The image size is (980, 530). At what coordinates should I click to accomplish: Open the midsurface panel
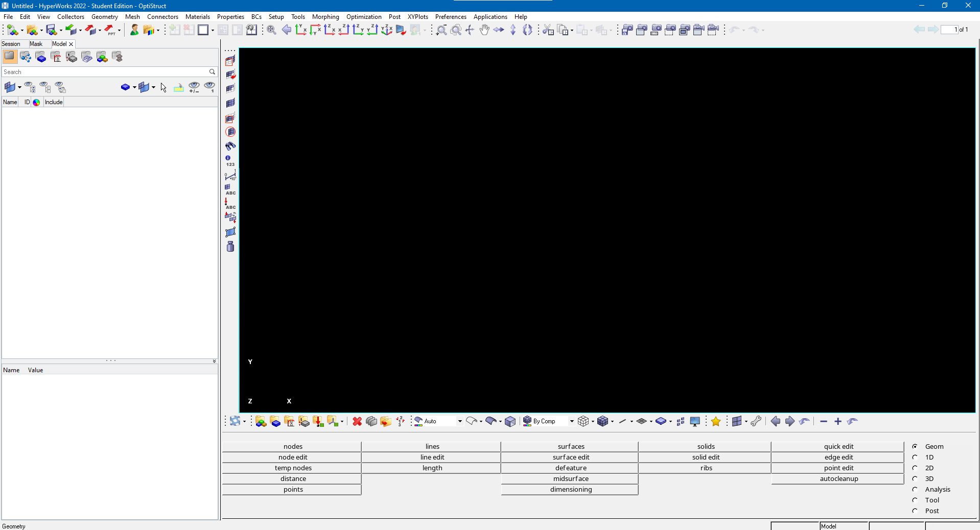570,478
